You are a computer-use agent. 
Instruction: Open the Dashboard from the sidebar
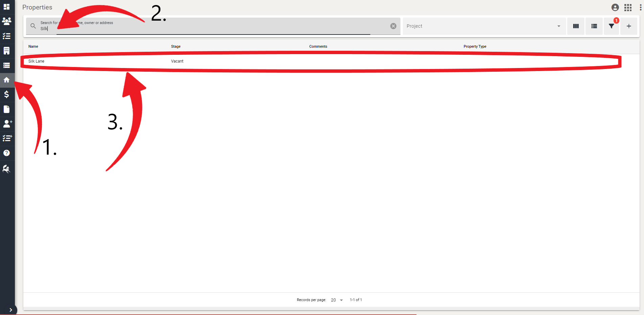pyautogui.click(x=7, y=7)
